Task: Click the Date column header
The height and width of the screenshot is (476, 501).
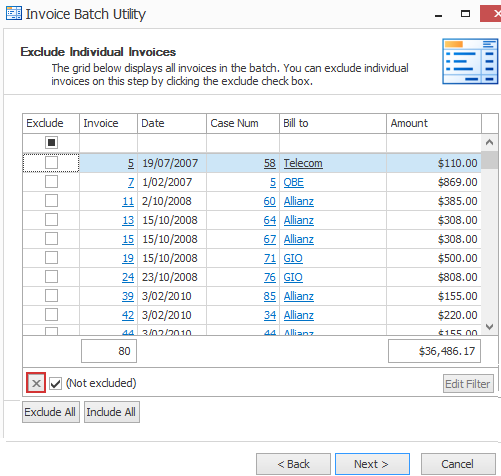Action: point(172,123)
